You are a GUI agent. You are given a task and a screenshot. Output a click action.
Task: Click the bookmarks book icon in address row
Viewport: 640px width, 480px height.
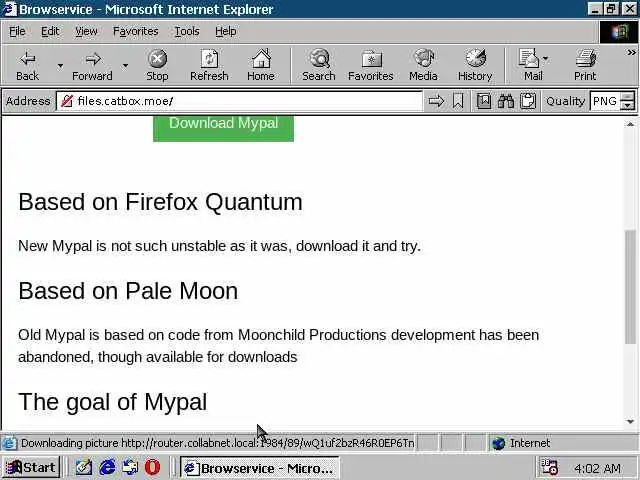pyautogui.click(x=484, y=101)
